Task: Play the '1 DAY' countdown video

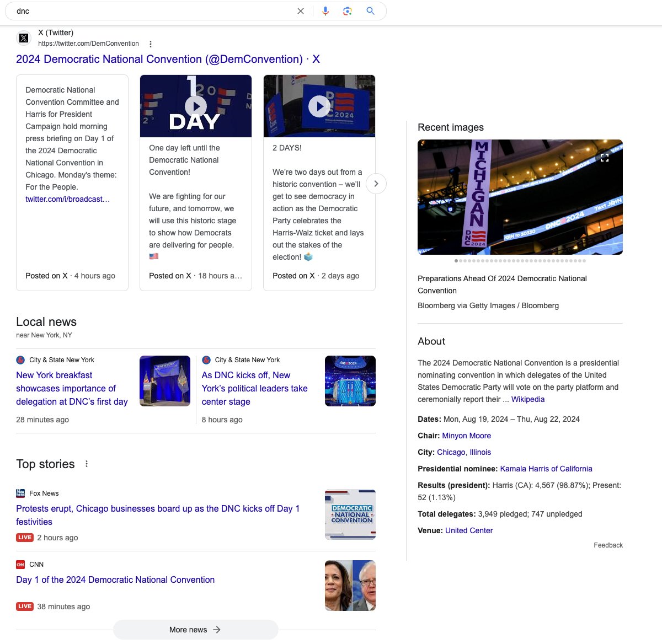Action: pos(196,106)
